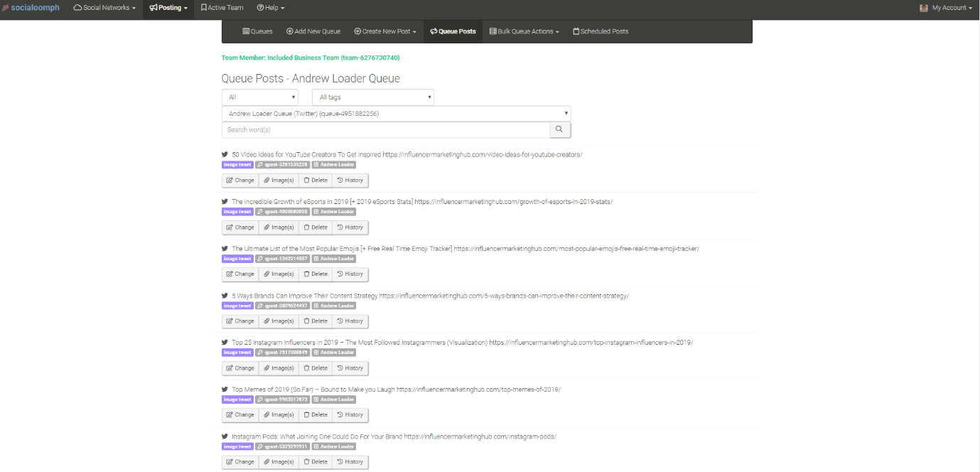The height and width of the screenshot is (472, 980).
Task: Open Image(s) for Top 25 Instagram Influencers post
Action: [279, 368]
